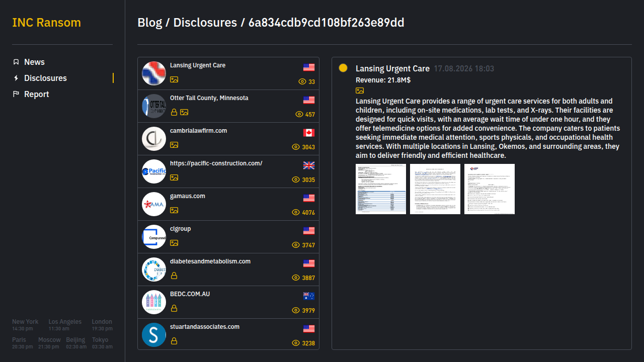Click the lock icon under stuartandassociates.com

174,341
